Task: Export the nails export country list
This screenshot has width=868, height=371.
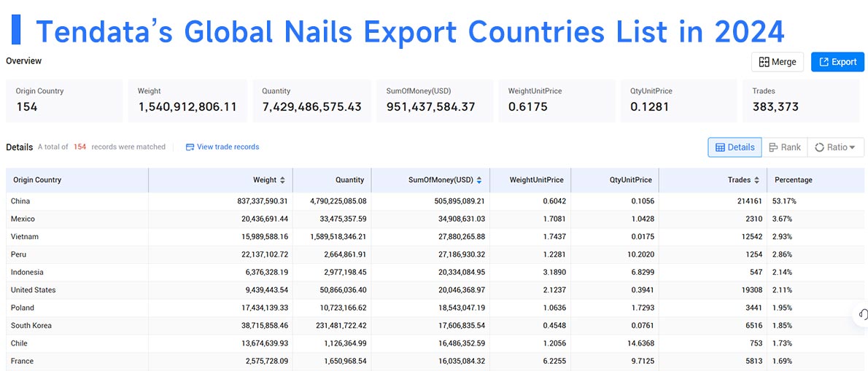Action: point(837,62)
